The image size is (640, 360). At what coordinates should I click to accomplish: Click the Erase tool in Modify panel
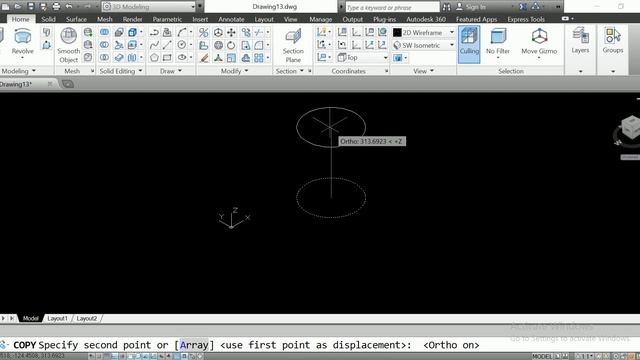point(204,58)
